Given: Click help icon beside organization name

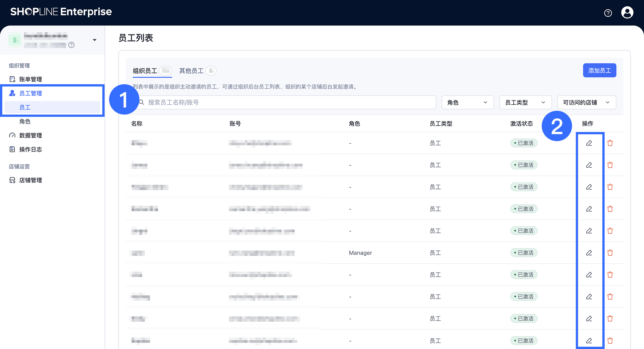Looking at the screenshot, I should 71,45.
